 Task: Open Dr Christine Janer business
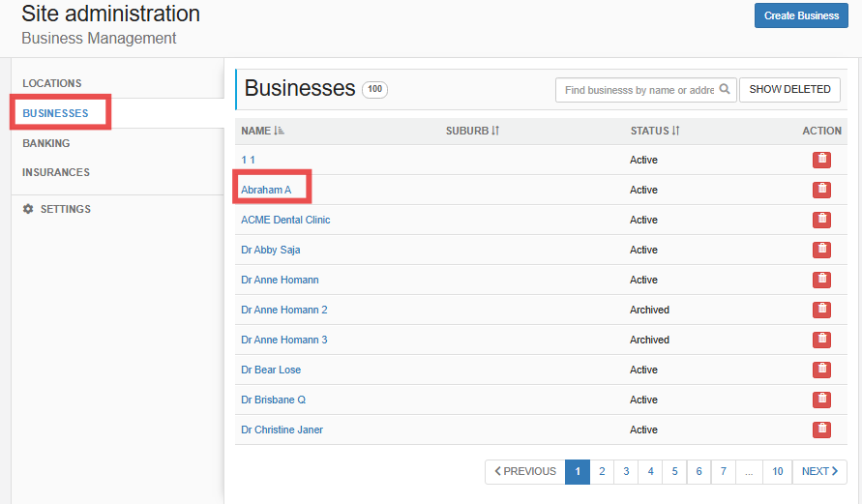[x=282, y=430]
